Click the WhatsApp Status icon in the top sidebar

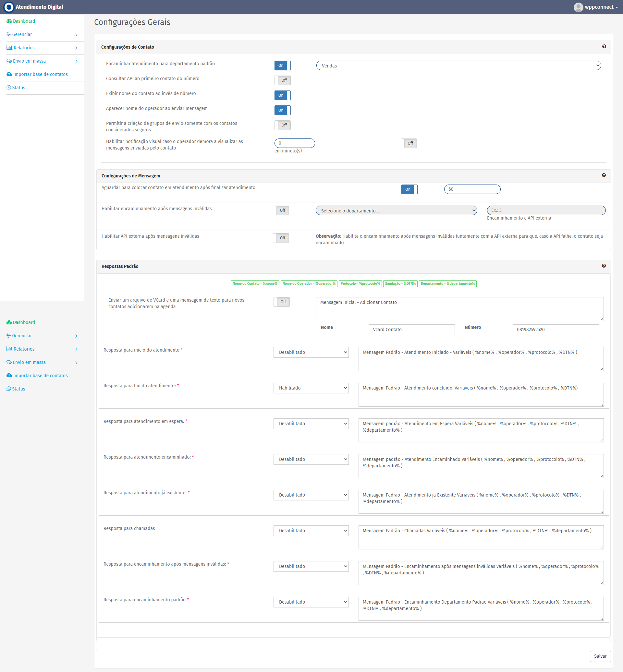pos(9,88)
